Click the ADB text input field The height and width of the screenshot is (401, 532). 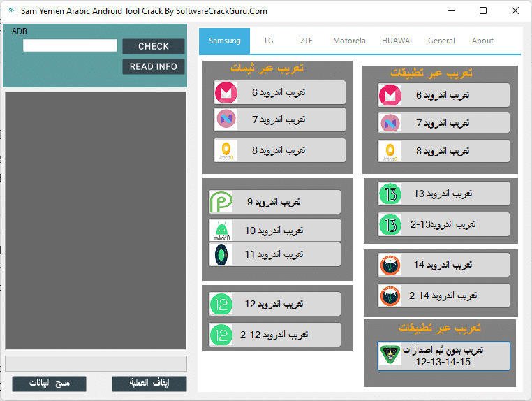[70, 45]
